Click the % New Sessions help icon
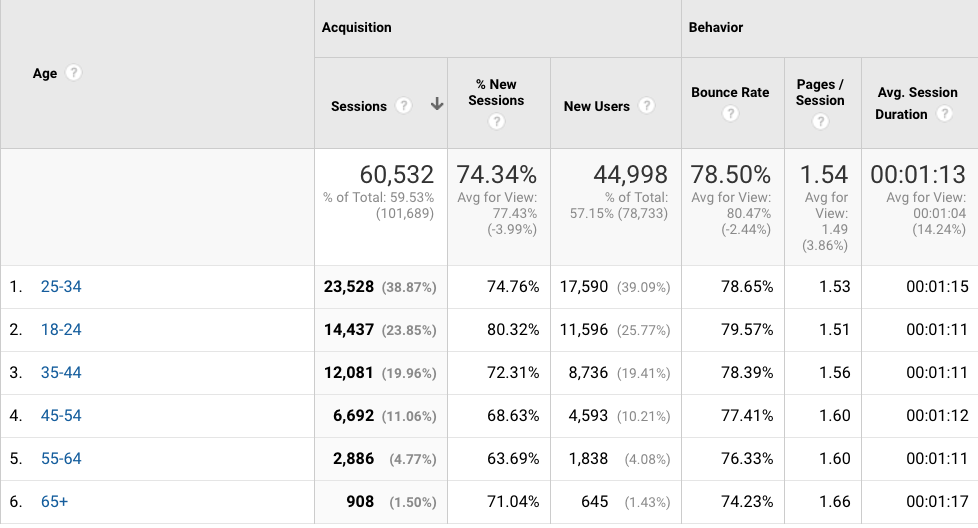The image size is (978, 528). (x=496, y=122)
